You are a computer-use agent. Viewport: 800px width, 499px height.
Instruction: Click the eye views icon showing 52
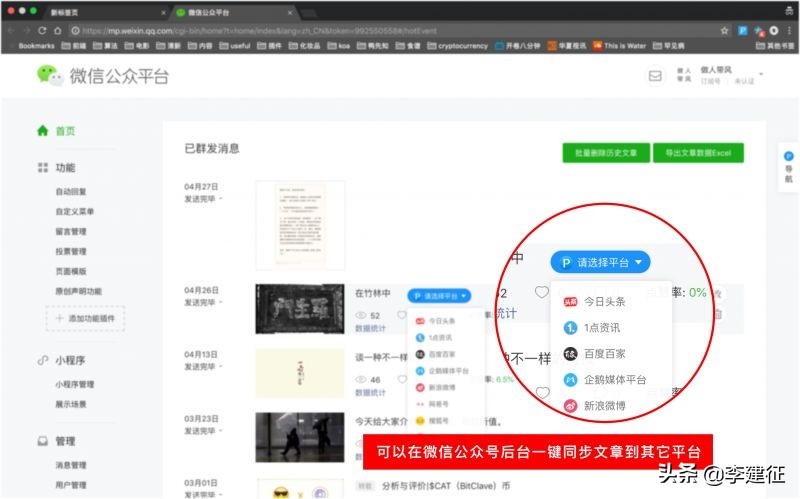(361, 315)
